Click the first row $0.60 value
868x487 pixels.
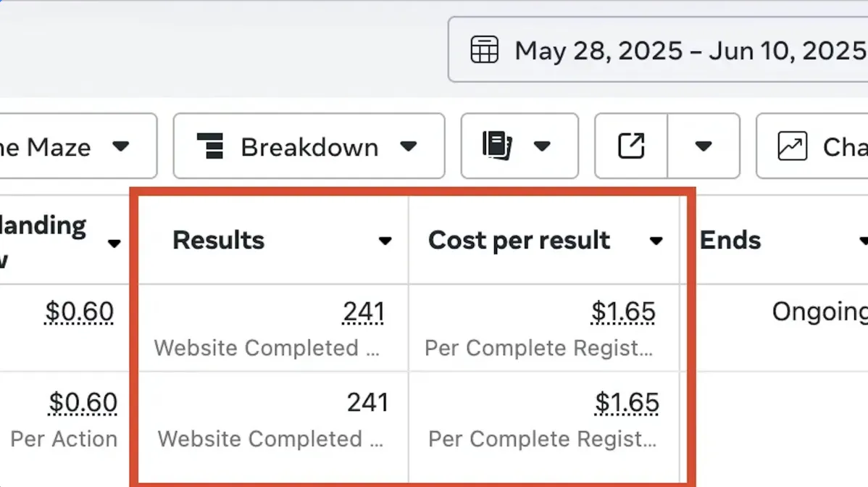coord(80,312)
